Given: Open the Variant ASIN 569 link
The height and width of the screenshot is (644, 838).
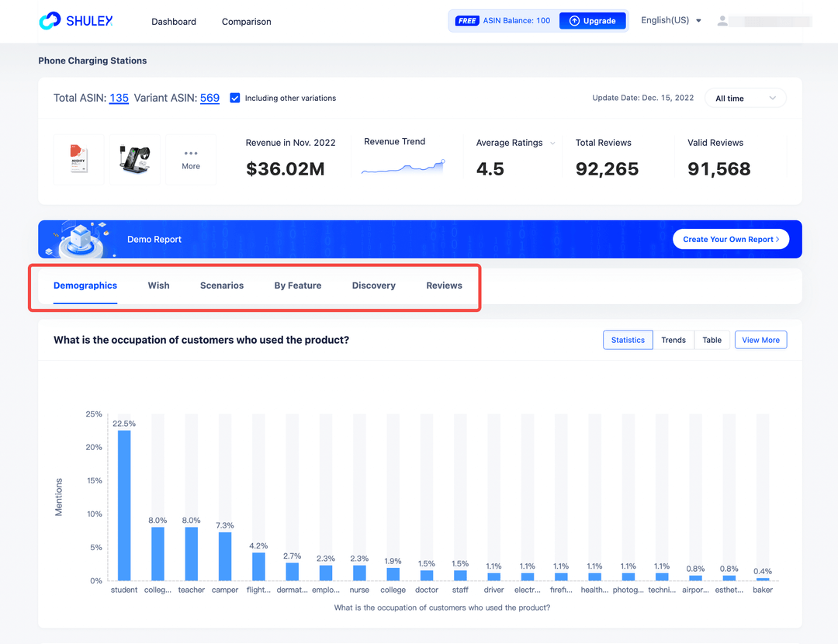Looking at the screenshot, I should point(209,98).
